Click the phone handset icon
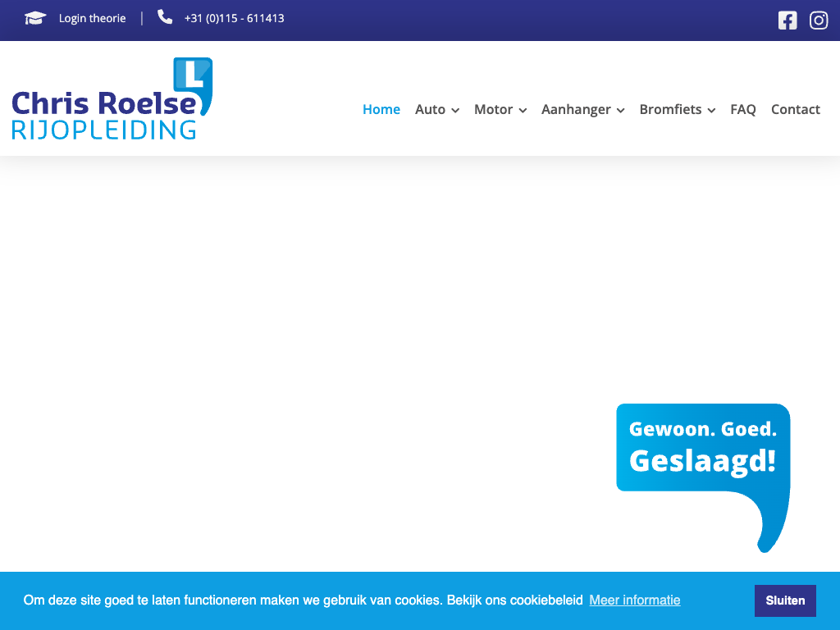 (165, 17)
